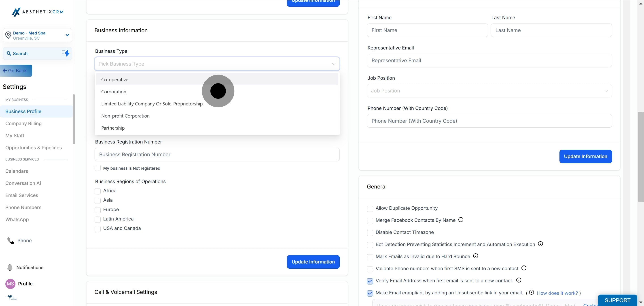Collapse the Pick Business Type dropdown
Viewport: 644px width, 306px height.
click(x=333, y=64)
